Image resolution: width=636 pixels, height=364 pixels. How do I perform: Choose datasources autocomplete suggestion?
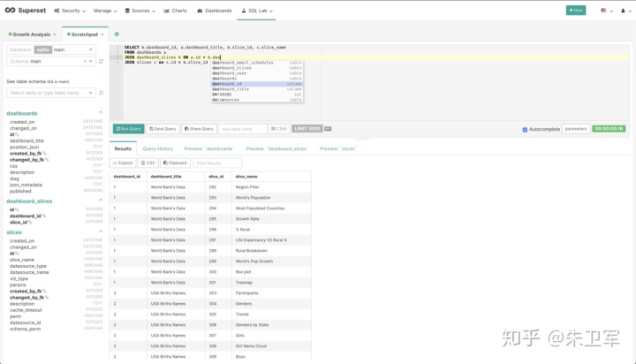[257, 100]
